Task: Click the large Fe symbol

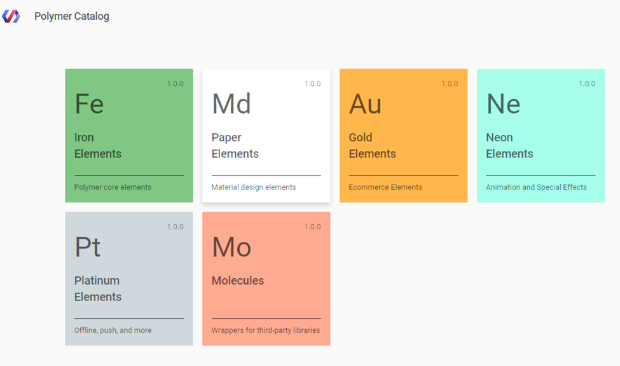Action: pos(89,104)
